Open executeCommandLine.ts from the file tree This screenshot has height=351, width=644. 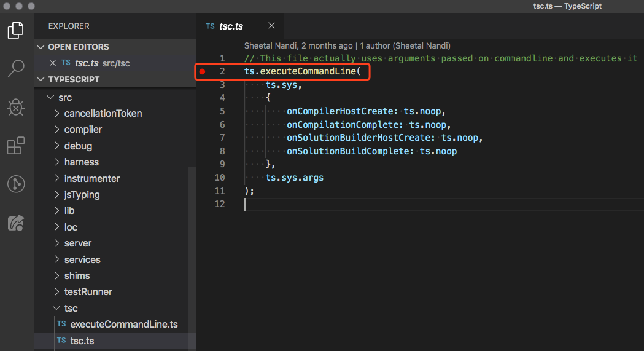pos(123,324)
